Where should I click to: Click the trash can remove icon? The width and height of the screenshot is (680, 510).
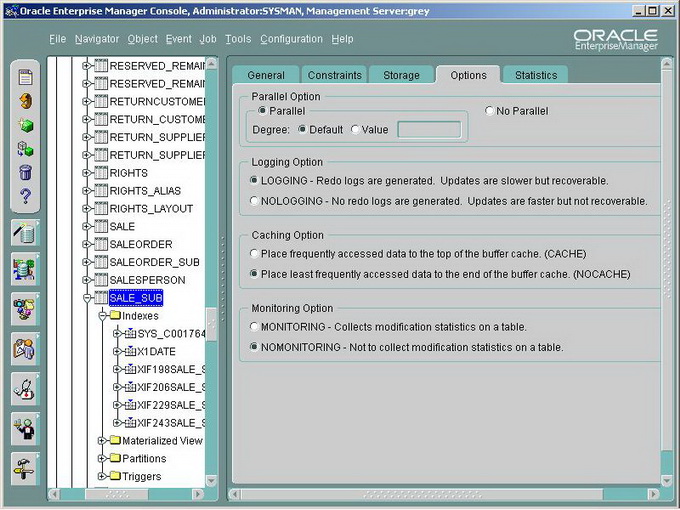click(26, 173)
